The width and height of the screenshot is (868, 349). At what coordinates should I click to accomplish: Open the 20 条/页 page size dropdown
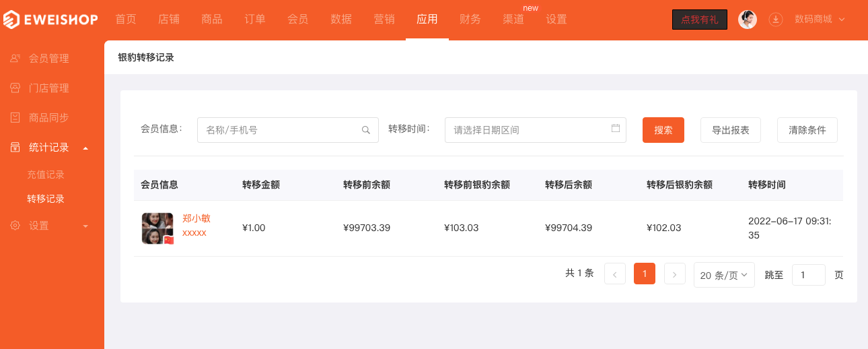(x=724, y=275)
